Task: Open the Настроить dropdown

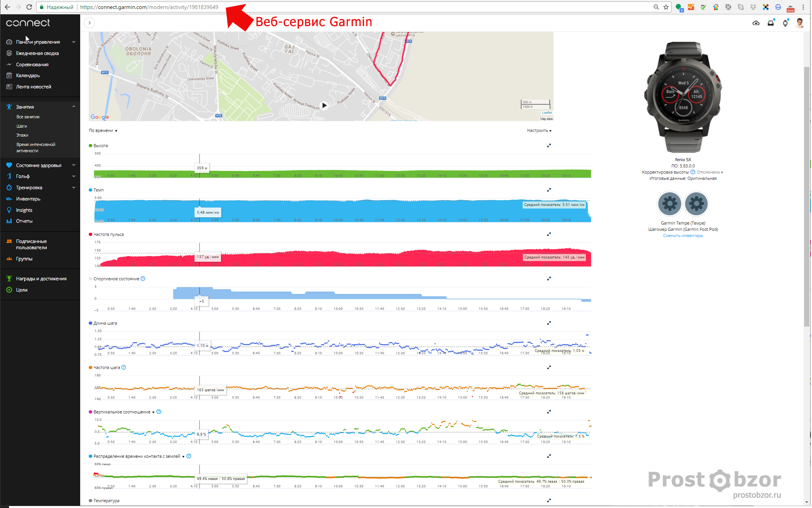Action: [x=539, y=131]
